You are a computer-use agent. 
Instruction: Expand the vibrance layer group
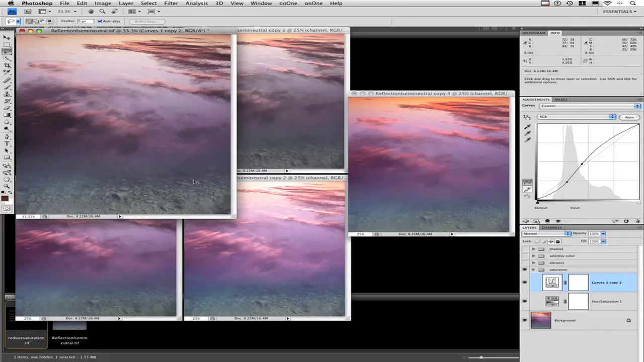[x=533, y=262]
